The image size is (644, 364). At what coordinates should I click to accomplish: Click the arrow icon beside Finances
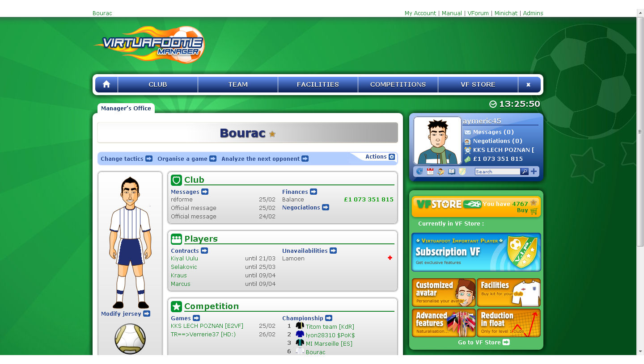[314, 192]
